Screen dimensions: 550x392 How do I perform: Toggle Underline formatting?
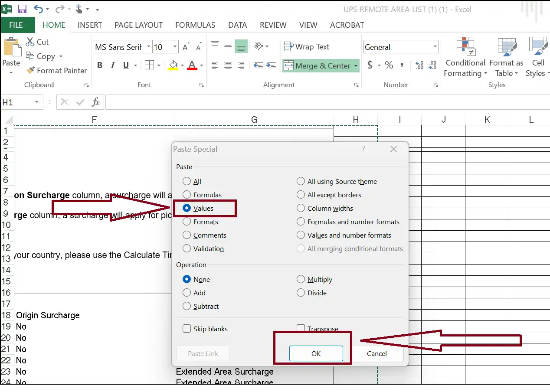coord(126,65)
